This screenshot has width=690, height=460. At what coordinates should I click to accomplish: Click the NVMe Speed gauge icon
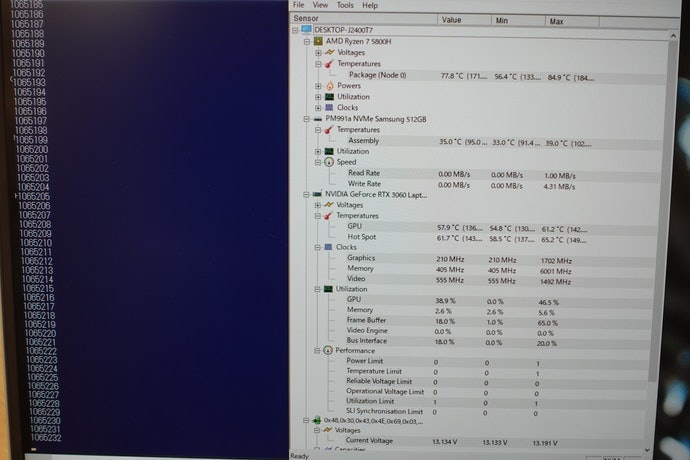click(329, 162)
